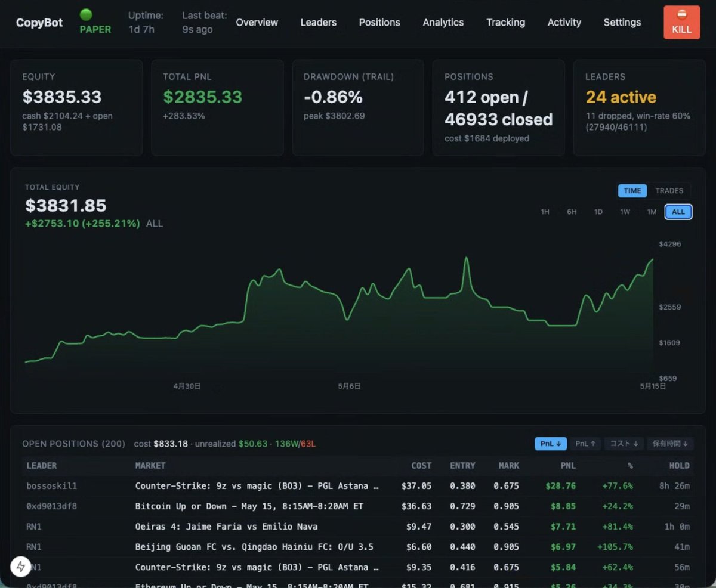Open the Settings nav tab
This screenshot has width=716, height=588.
(x=622, y=23)
